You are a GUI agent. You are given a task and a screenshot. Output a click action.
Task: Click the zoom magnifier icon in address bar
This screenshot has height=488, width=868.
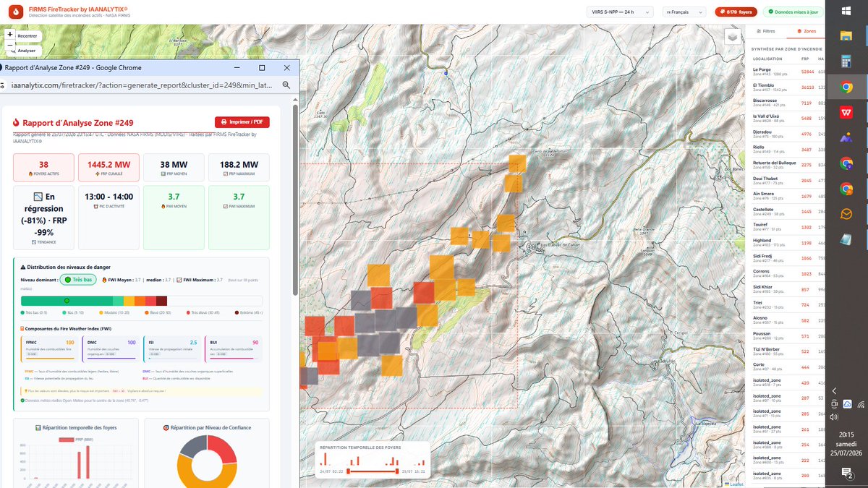tap(286, 85)
